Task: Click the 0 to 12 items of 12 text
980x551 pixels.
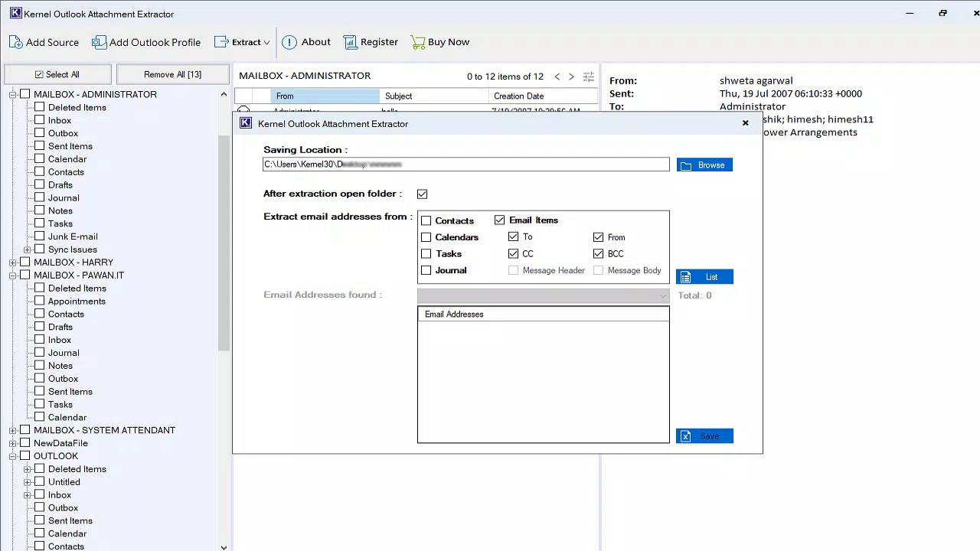Action: [x=505, y=77]
